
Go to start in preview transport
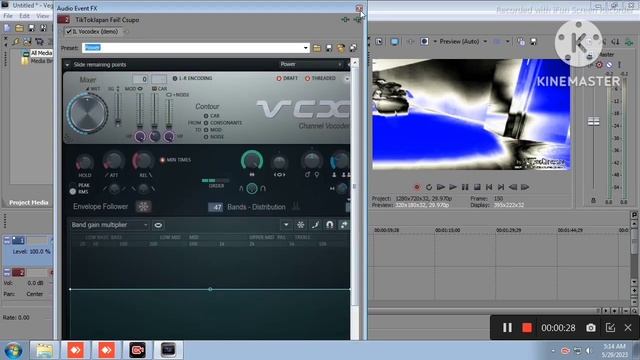coord(489,187)
